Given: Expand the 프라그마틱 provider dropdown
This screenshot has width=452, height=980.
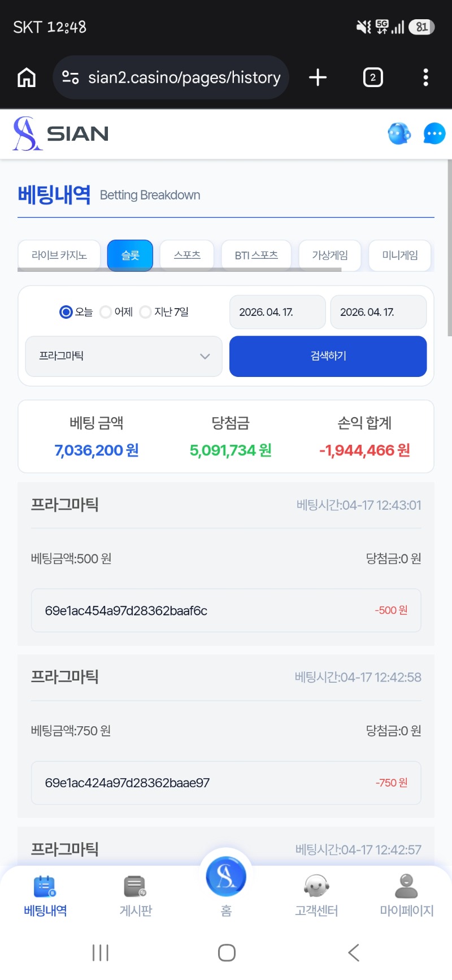Looking at the screenshot, I should [124, 356].
